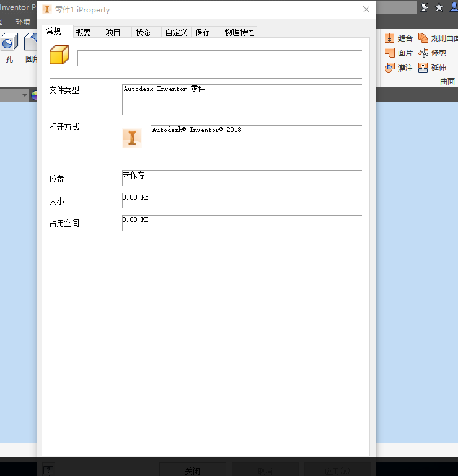Click the satellite communication icon in title bar
Image resolution: width=458 pixels, height=476 pixels.
coord(425,7)
